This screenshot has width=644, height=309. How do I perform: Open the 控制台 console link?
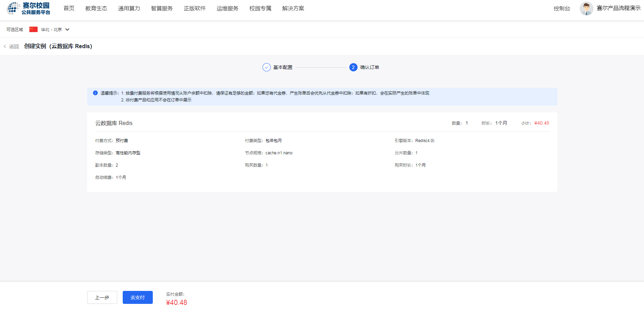click(562, 9)
